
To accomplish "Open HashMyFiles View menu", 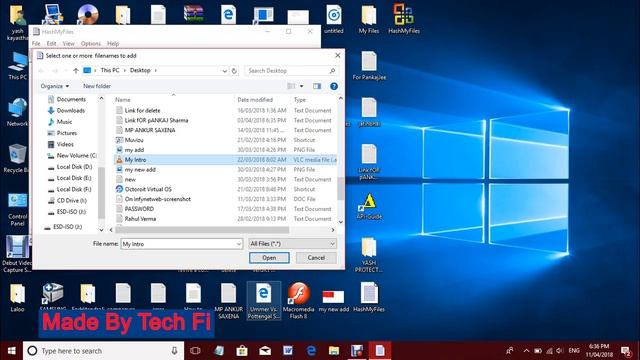I will (69, 44).
